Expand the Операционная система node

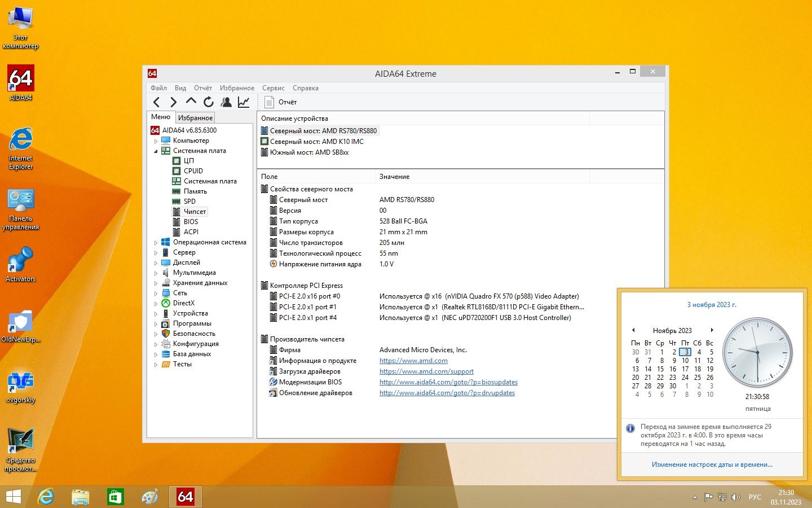(x=156, y=243)
